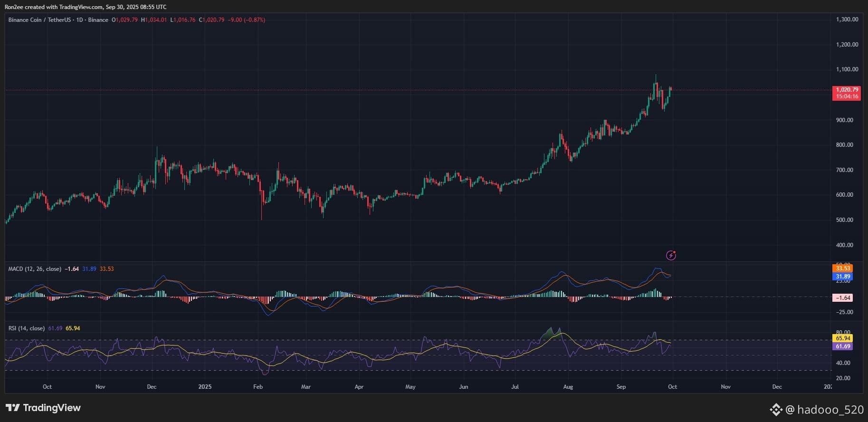Click the 600.00 price scale label
868x422 pixels.
(x=845, y=195)
